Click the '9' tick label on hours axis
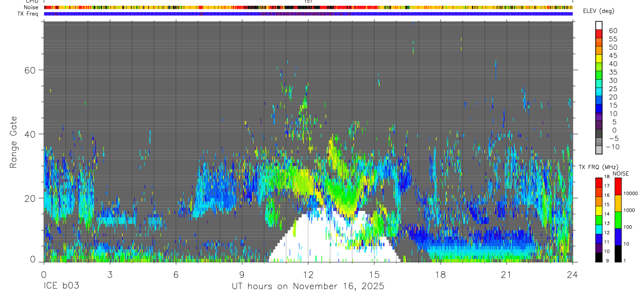This screenshot has height=297, width=644. point(242,274)
